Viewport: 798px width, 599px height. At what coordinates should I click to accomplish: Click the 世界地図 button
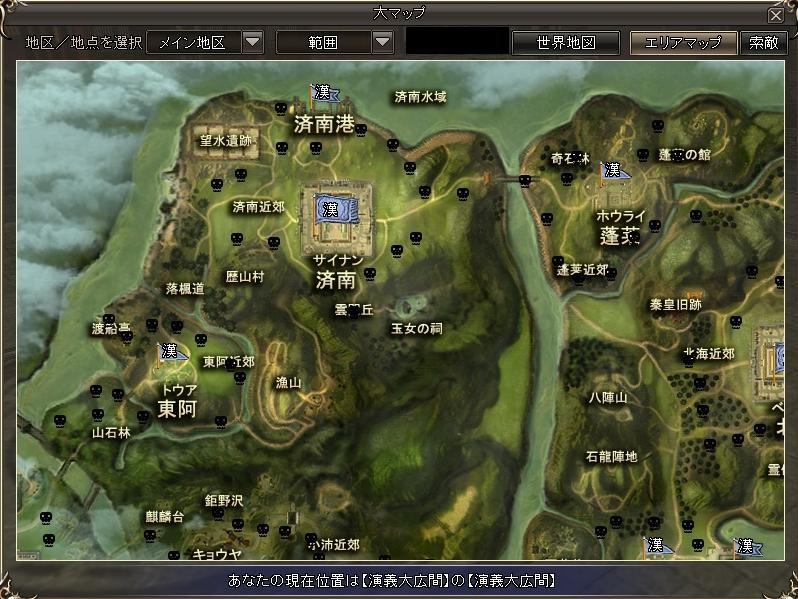[x=565, y=43]
